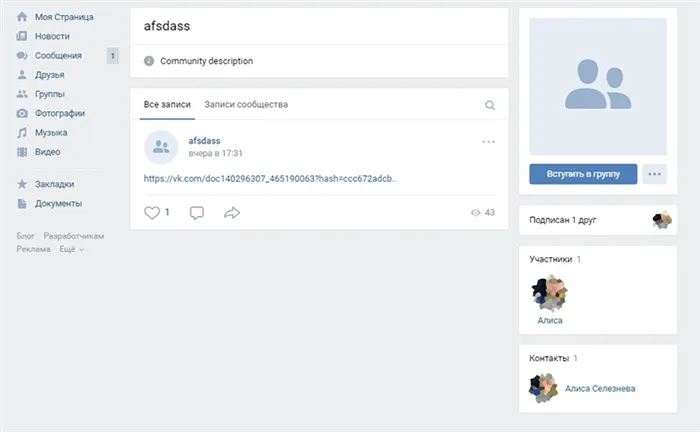This screenshot has width=700, height=432.
Task: Go to Моя Страница home icon
Action: click(x=22, y=17)
